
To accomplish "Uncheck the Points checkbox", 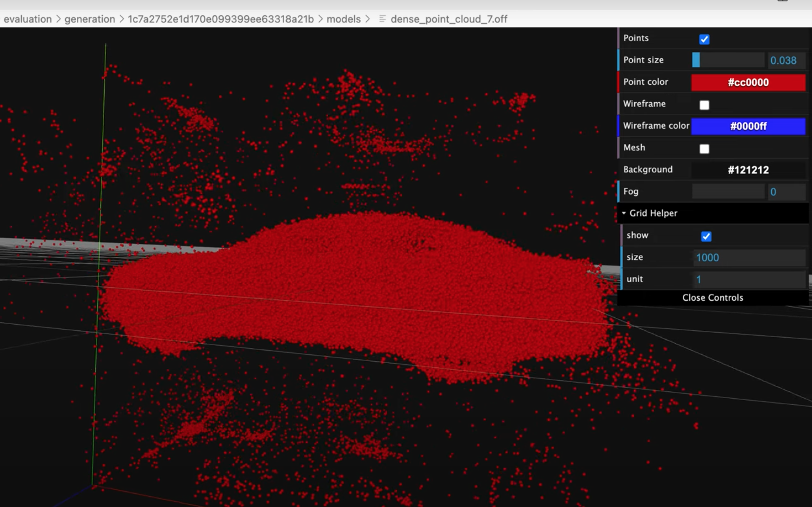I will 704,39.
